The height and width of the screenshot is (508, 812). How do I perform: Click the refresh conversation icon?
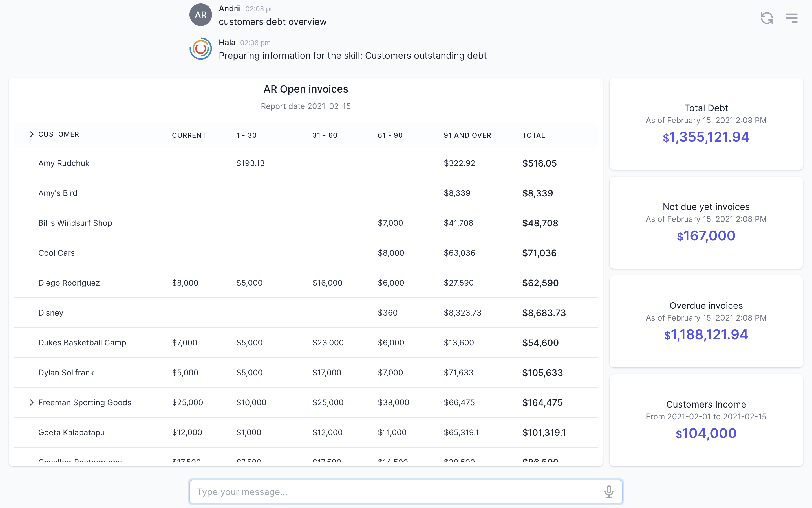click(x=767, y=18)
